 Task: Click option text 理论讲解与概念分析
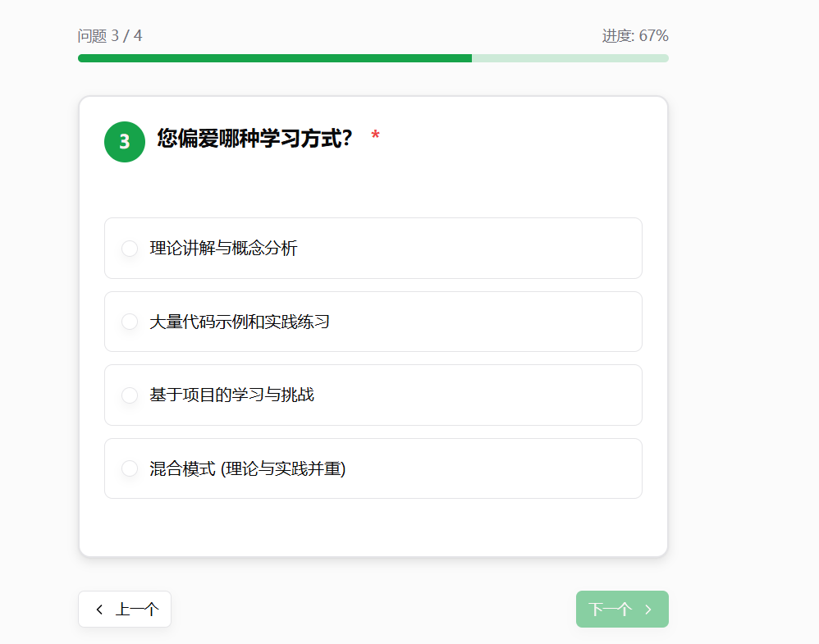(223, 248)
